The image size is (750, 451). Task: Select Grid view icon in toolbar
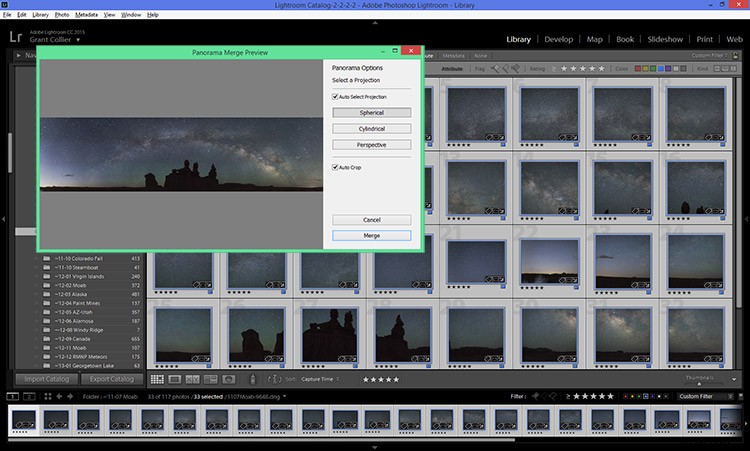[156, 379]
